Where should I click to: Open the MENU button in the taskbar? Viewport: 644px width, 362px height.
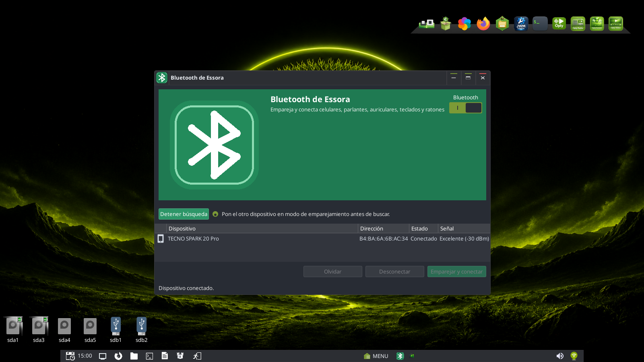376,356
